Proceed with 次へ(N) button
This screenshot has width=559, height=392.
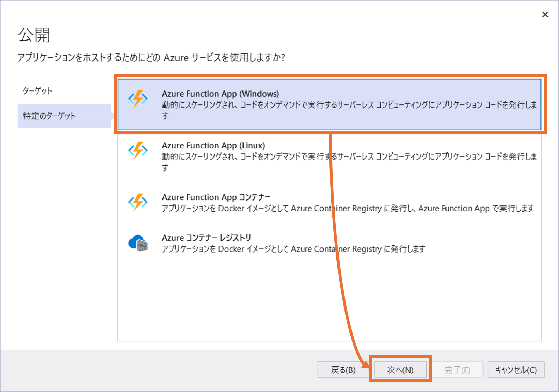click(400, 370)
